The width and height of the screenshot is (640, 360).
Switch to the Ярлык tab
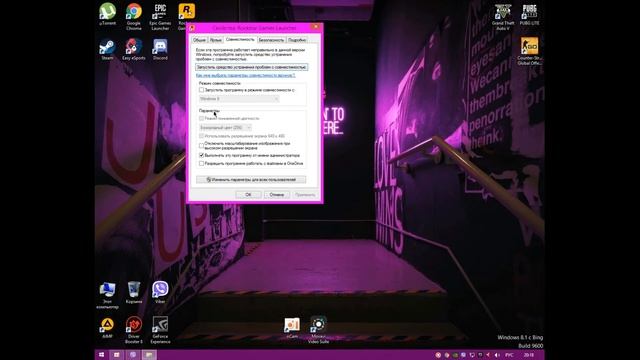216,40
